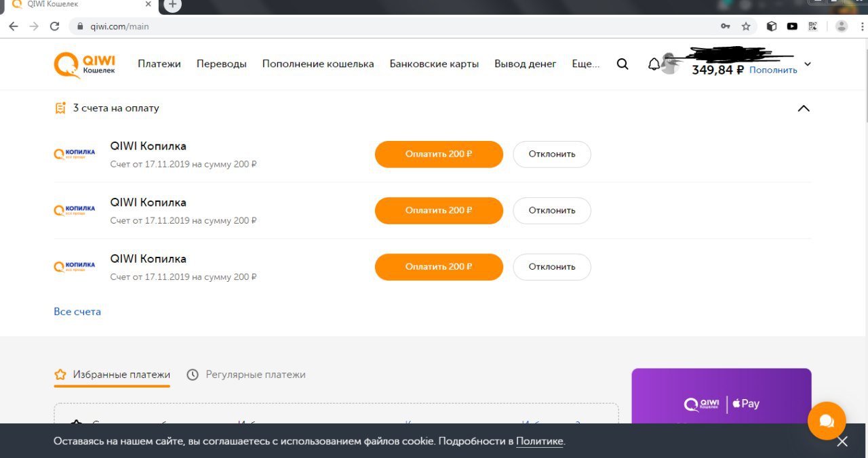
Task: Click third QIWI Копилка logo
Action: click(75, 266)
